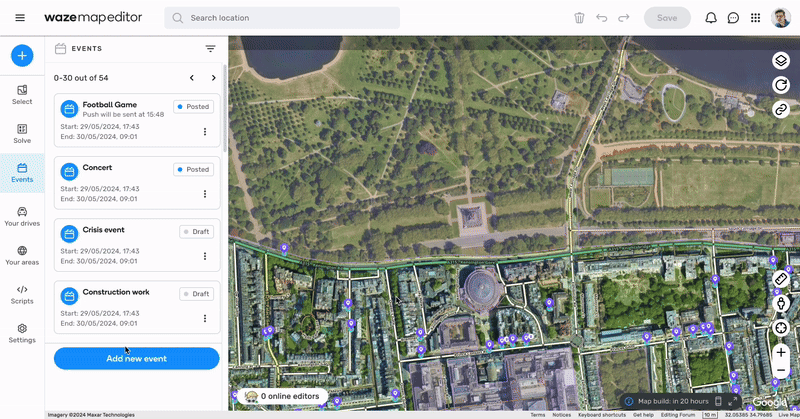Center map on my location

coord(781,328)
